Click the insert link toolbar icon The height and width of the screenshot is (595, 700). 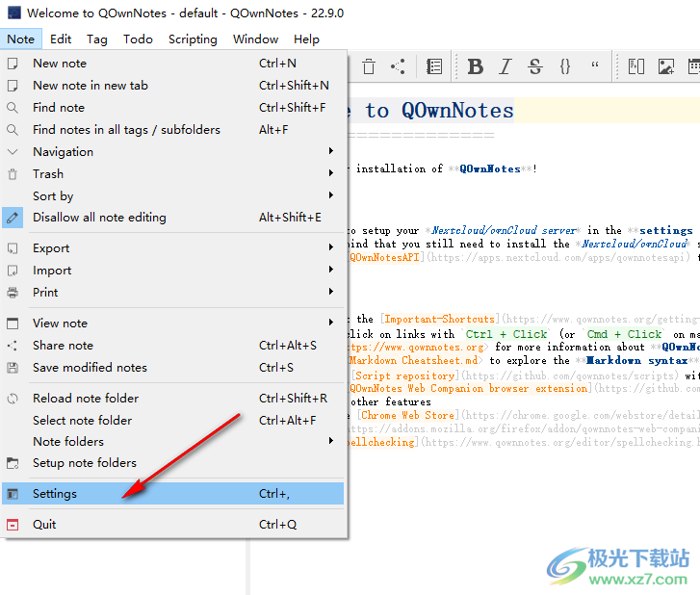pos(636,66)
